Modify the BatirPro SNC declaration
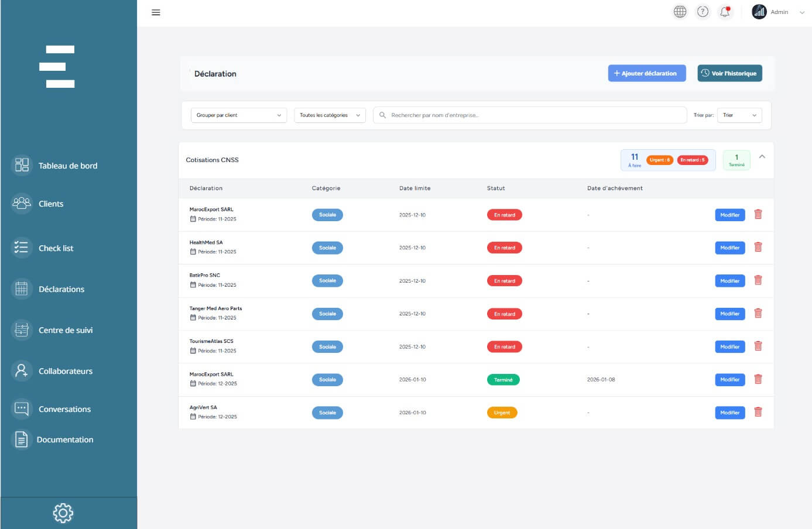The height and width of the screenshot is (529, 812). (729, 281)
